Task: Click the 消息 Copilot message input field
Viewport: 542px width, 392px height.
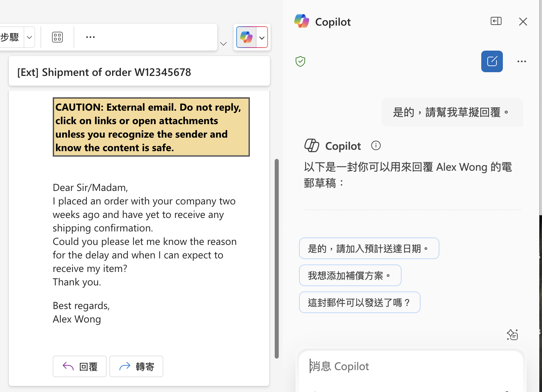Action: (x=410, y=366)
